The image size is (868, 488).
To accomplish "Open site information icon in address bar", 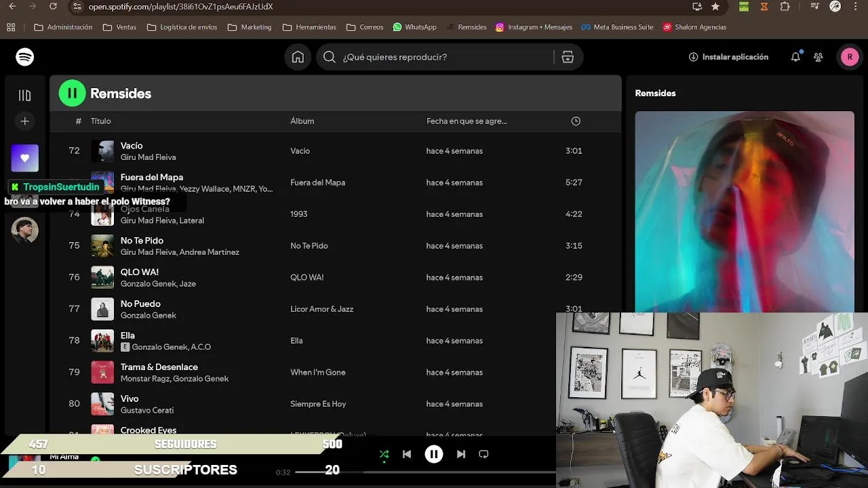I will (x=77, y=7).
